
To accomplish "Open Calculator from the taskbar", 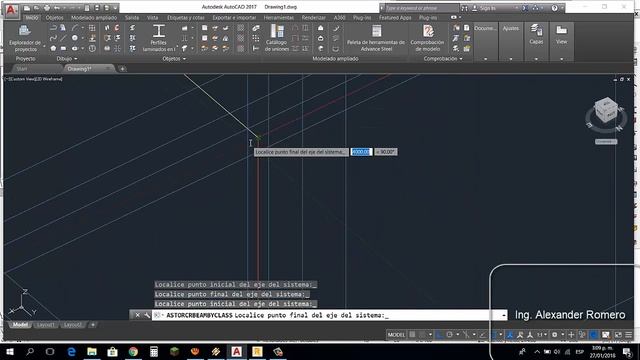I will (x=154, y=351).
